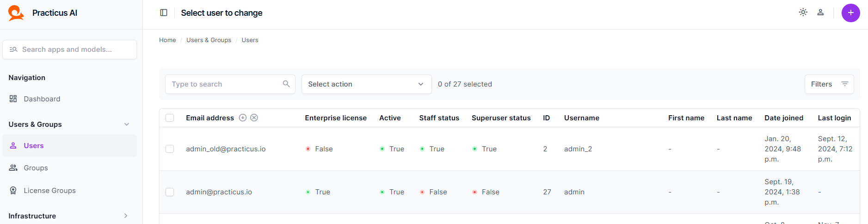Image resolution: width=868 pixels, height=224 pixels.
Task: Select all users with the header checkbox
Action: (170, 118)
